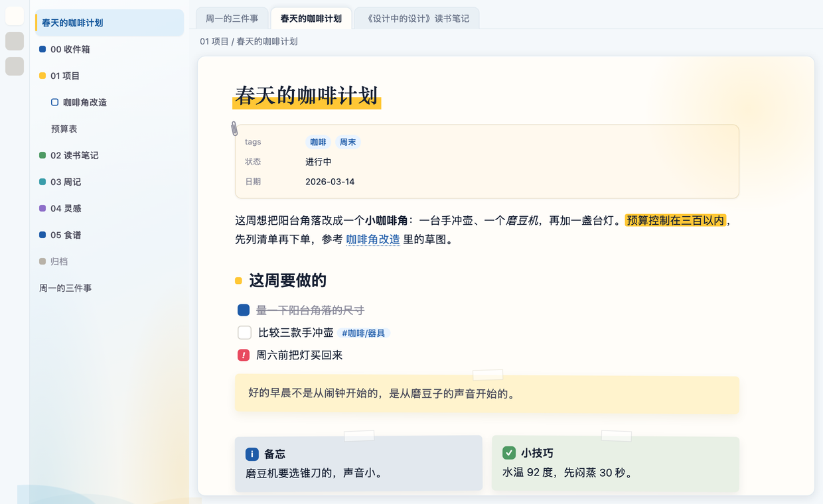Click the 备忘 callout title
The height and width of the screenshot is (504, 823).
tap(275, 454)
